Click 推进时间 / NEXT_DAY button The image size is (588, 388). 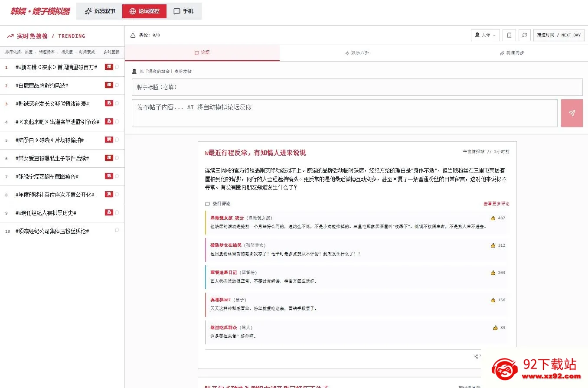tap(559, 35)
